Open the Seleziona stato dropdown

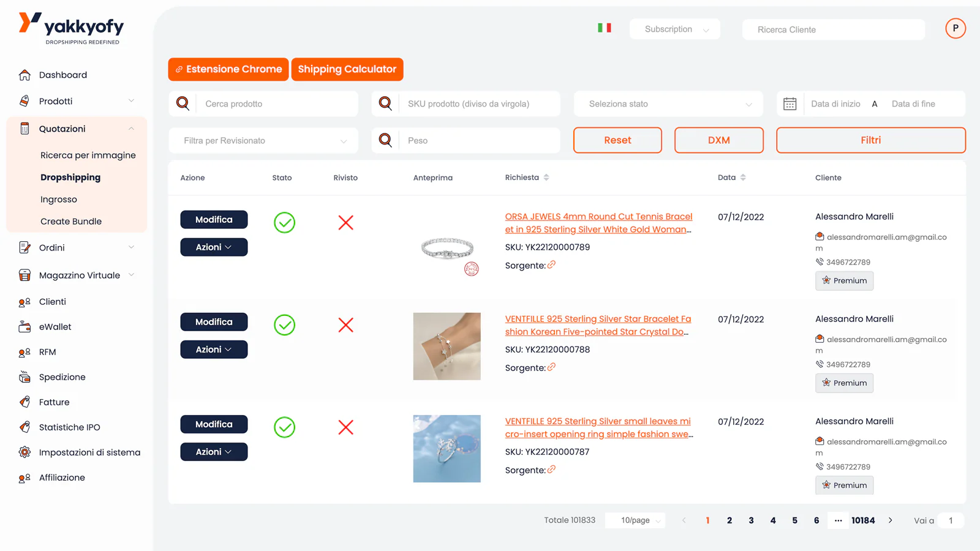668,103
